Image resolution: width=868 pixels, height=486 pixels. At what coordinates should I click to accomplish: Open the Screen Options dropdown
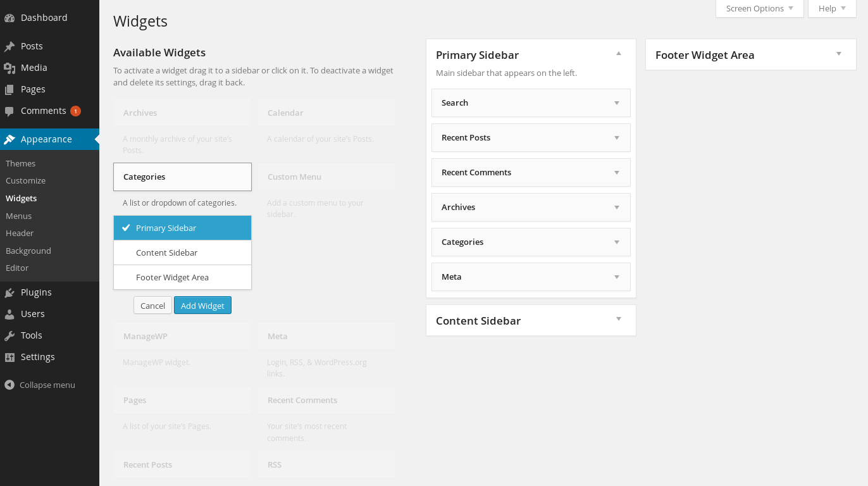tap(759, 8)
